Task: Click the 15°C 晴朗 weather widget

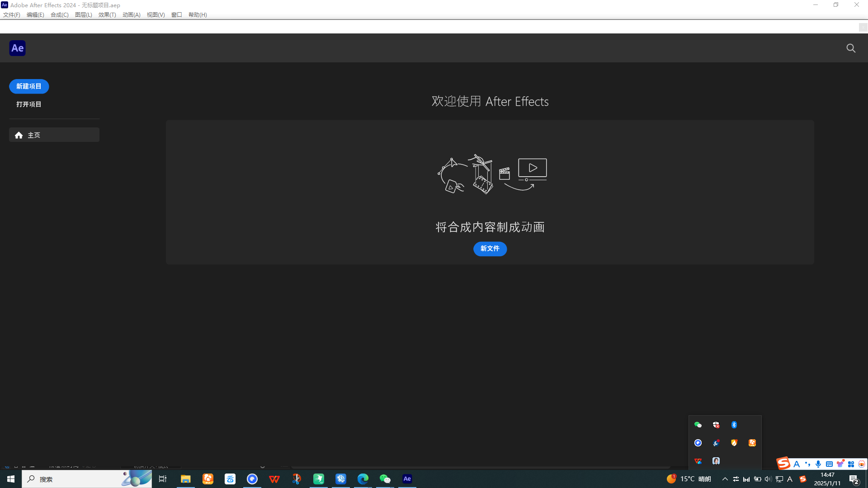Action: tap(689, 479)
